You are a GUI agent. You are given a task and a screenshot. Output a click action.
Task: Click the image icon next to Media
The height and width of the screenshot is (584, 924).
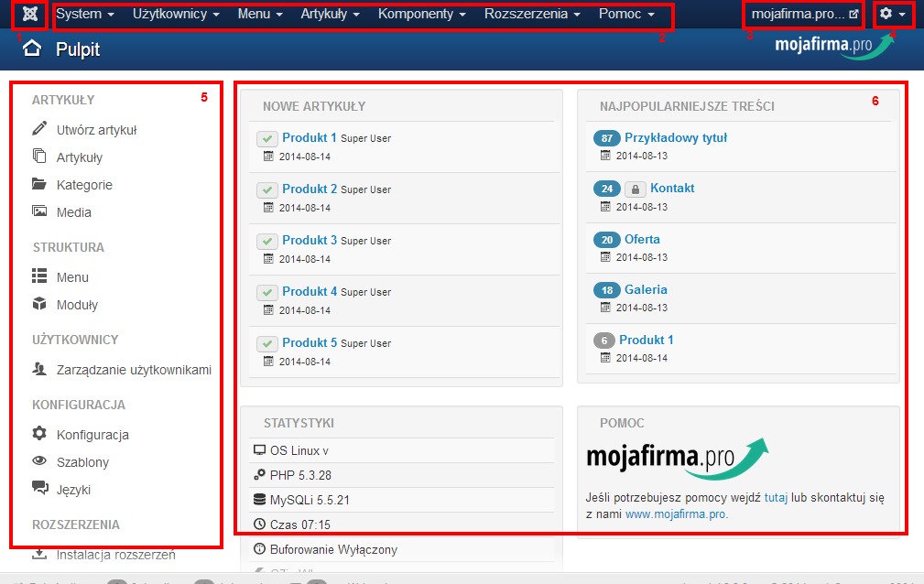39,211
